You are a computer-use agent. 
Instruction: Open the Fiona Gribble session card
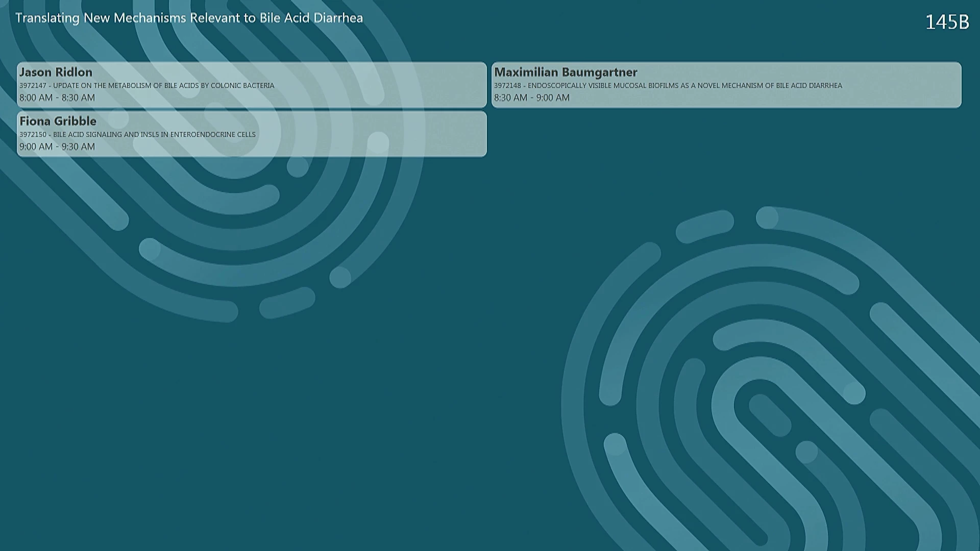252,134
